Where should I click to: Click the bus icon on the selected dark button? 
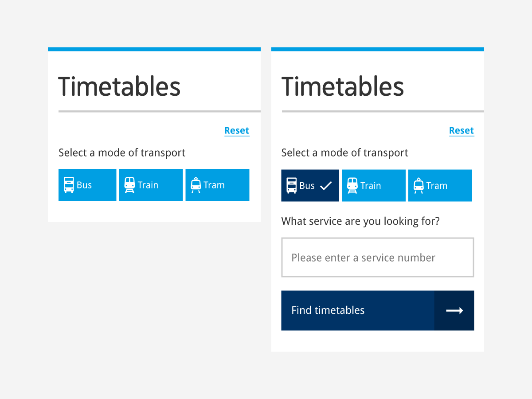291,185
